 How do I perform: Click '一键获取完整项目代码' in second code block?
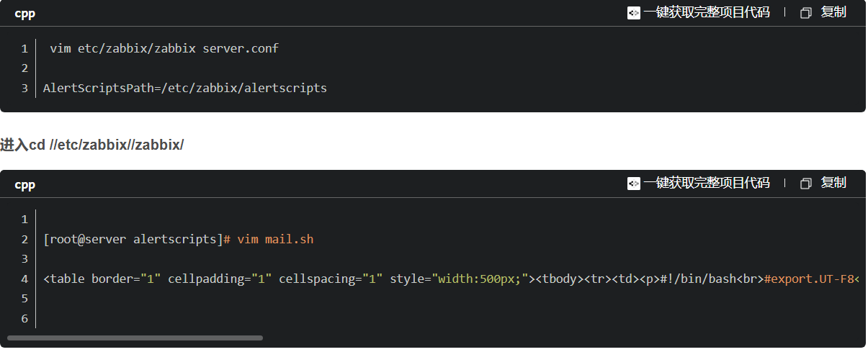click(706, 183)
